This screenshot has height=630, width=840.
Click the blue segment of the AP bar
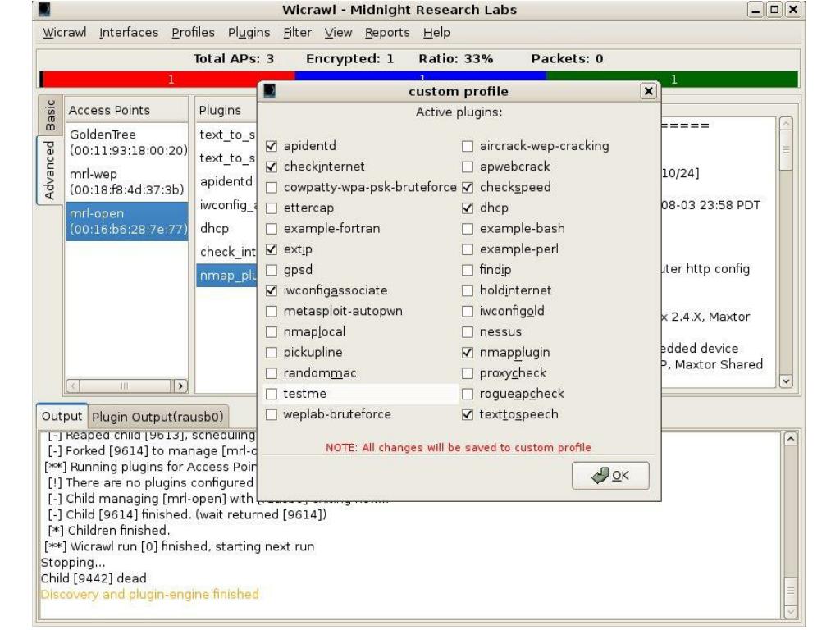click(x=421, y=75)
